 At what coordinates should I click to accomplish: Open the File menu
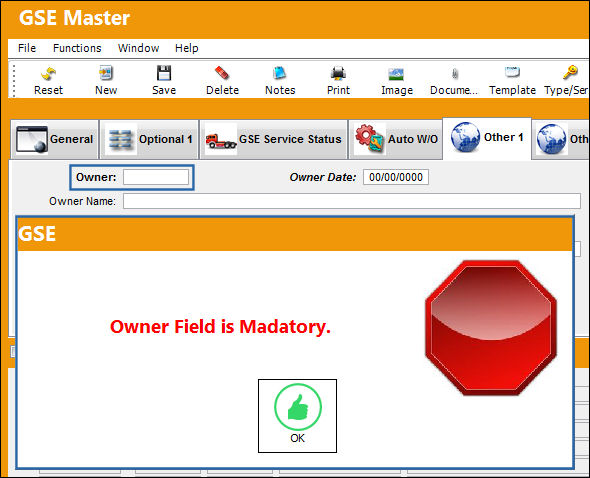click(27, 48)
